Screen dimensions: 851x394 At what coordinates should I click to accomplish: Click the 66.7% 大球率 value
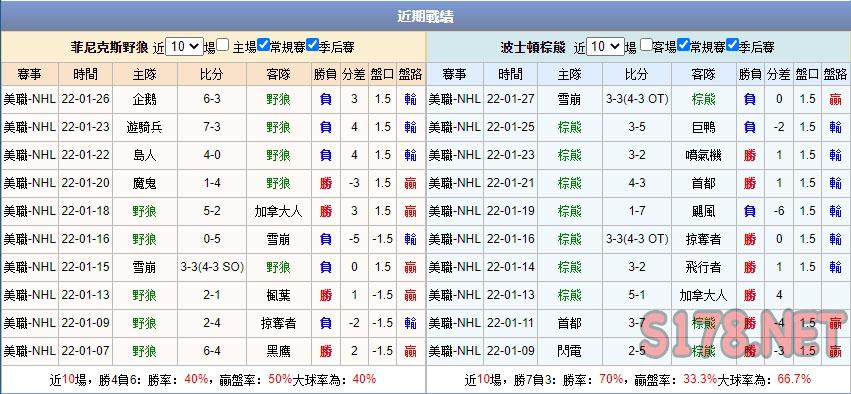pos(794,379)
